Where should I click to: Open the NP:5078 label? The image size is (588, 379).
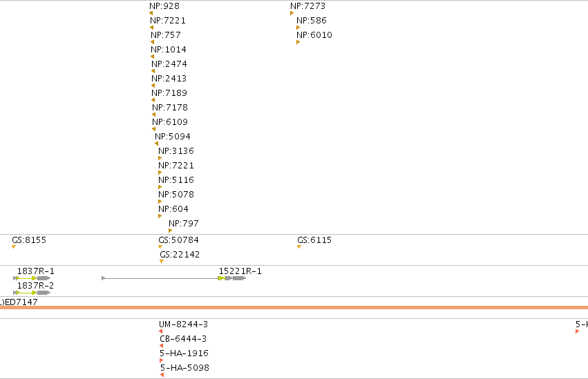point(176,195)
